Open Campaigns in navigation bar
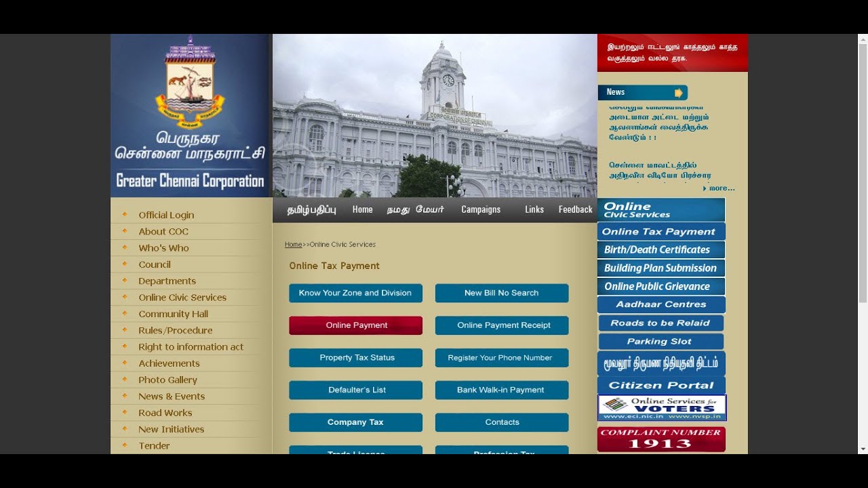Screen dimensions: 868x488 pyautogui.click(x=481, y=209)
